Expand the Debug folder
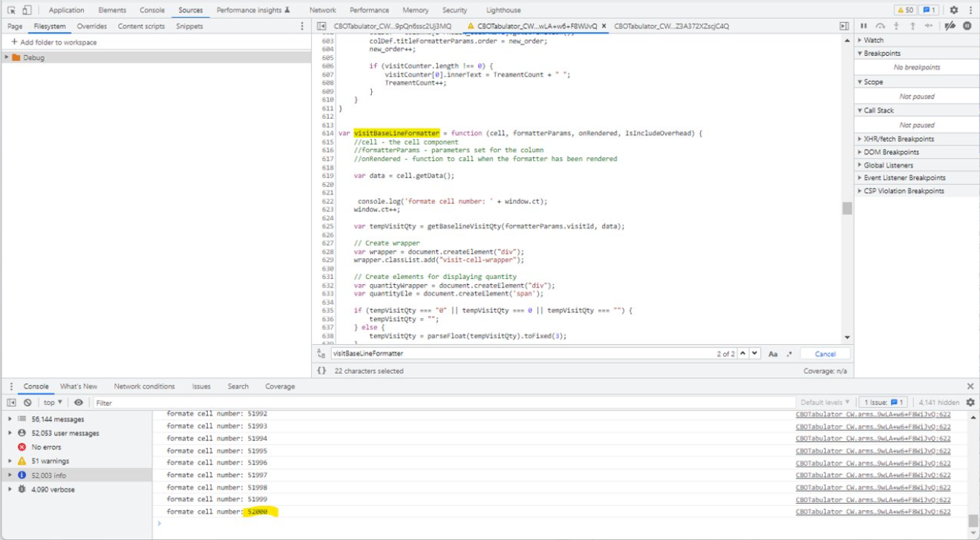This screenshot has width=980, height=540. pyautogui.click(x=6, y=57)
